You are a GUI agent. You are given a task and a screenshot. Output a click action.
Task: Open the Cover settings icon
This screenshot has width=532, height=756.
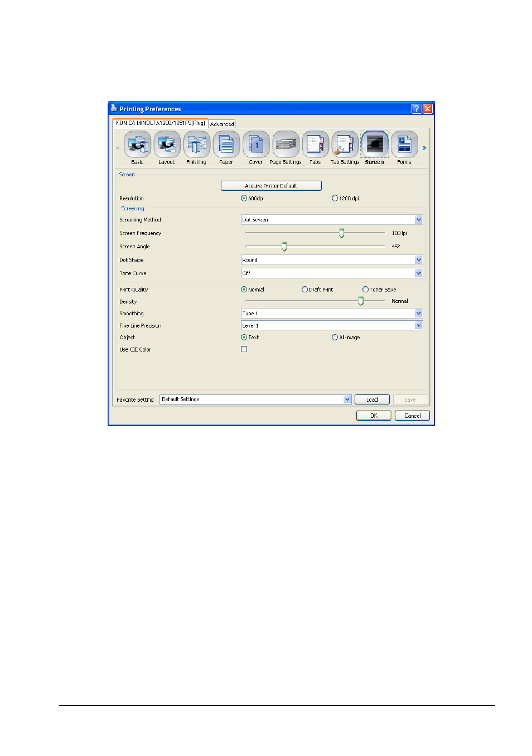click(x=256, y=145)
